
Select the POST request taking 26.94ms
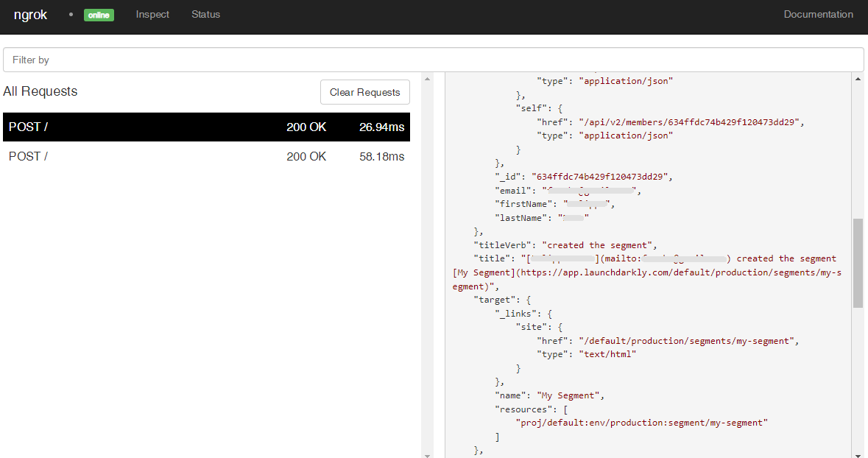[x=206, y=127]
